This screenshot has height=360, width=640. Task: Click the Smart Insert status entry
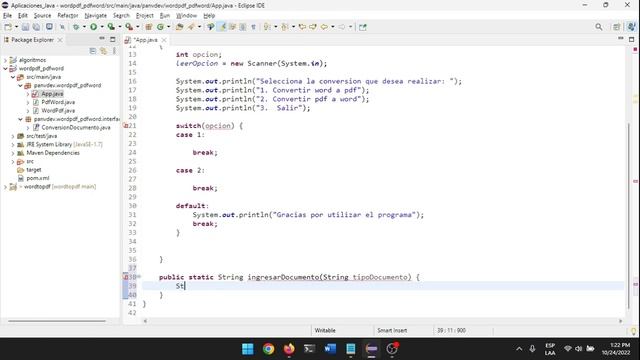click(x=392, y=331)
